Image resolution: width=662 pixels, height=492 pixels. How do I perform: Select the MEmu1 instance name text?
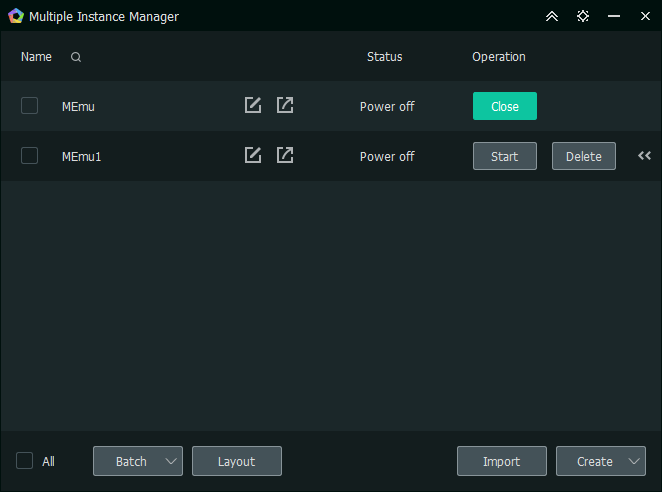81,157
